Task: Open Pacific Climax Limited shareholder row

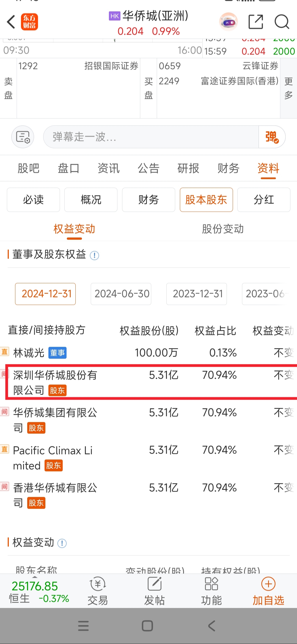Action: click(x=148, y=458)
